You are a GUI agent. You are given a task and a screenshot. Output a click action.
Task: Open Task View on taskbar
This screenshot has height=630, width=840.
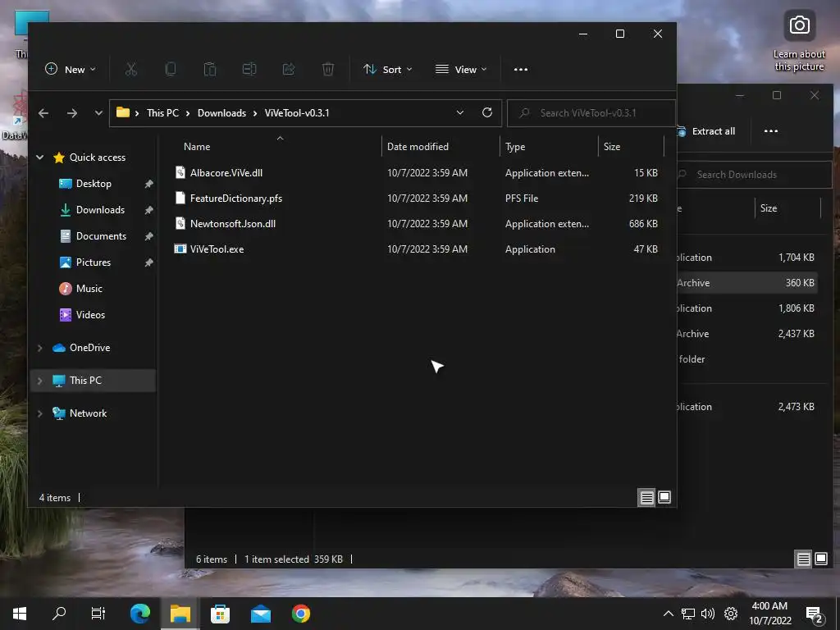[98, 614]
